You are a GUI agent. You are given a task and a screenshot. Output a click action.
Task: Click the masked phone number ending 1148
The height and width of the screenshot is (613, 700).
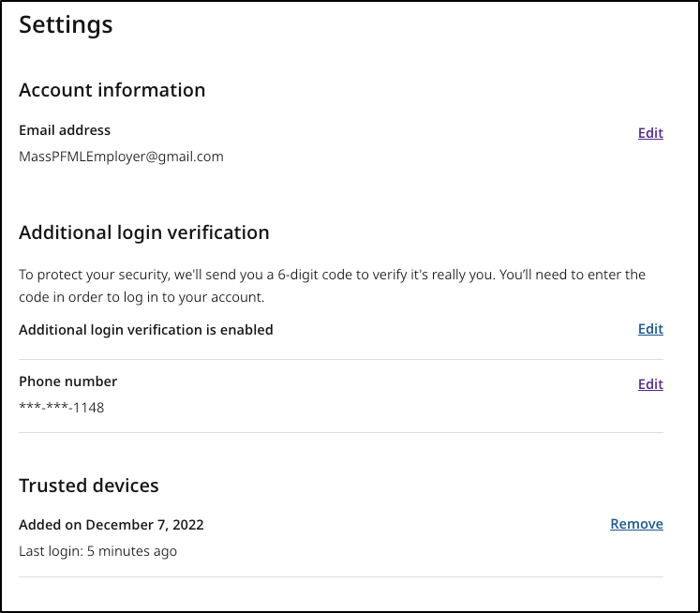point(62,408)
